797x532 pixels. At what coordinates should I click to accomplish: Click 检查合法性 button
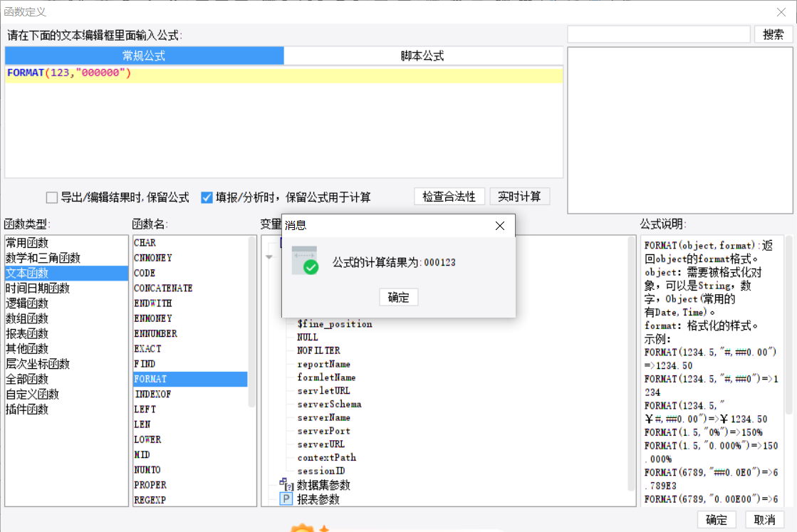[x=449, y=197]
